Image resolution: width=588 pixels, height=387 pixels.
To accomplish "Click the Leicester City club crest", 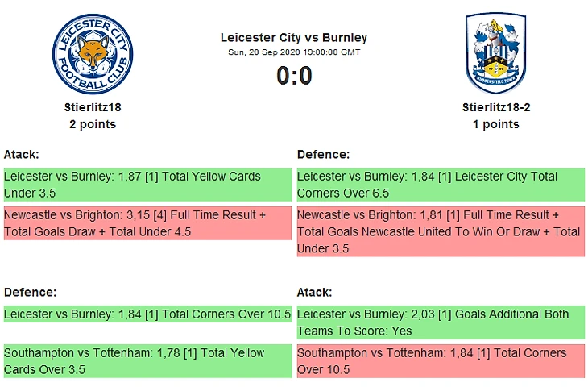I will tap(91, 55).
